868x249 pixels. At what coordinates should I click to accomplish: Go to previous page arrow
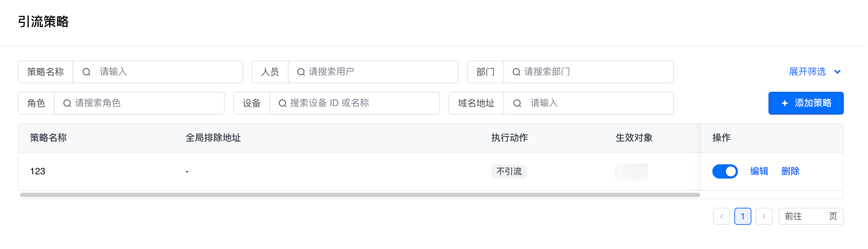click(722, 216)
